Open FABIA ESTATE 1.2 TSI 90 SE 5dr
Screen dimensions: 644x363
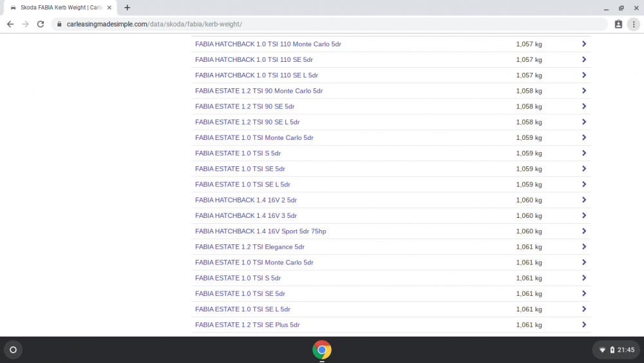[x=245, y=106]
